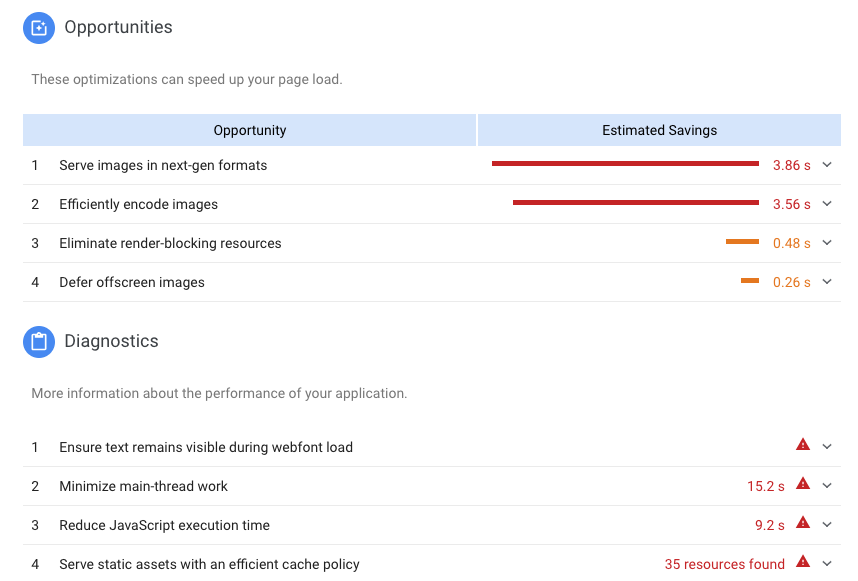Expand efficient cache policy chevron
858x581 pixels.
(x=827, y=563)
